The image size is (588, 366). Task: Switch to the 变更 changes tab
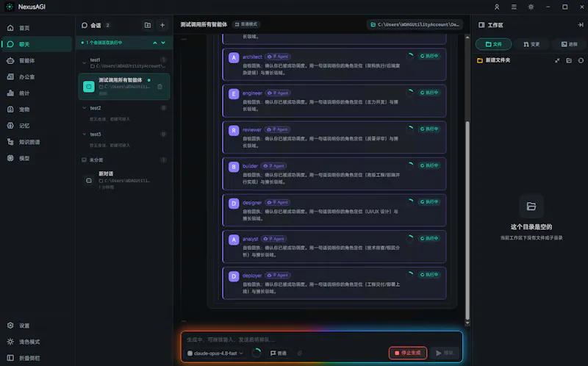tap(531, 44)
